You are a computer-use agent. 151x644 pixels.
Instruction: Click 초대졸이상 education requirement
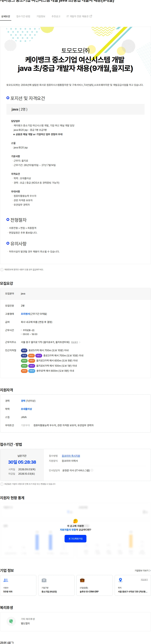[x=26, y=409]
